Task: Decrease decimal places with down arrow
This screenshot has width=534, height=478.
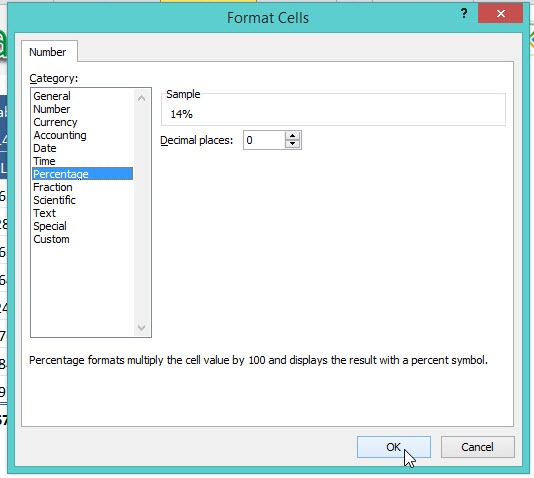Action: click(x=292, y=144)
